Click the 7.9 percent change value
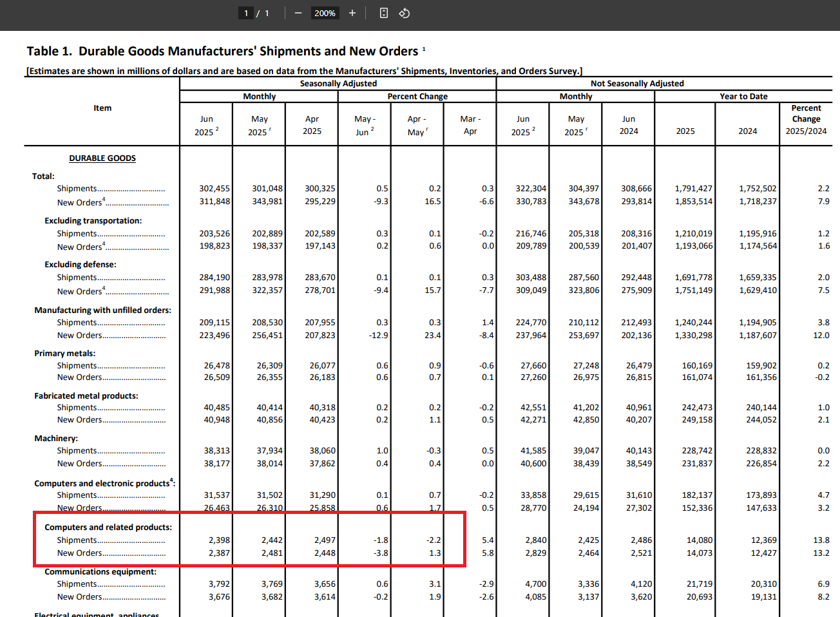Image resolution: width=840 pixels, height=617 pixels. (824, 202)
